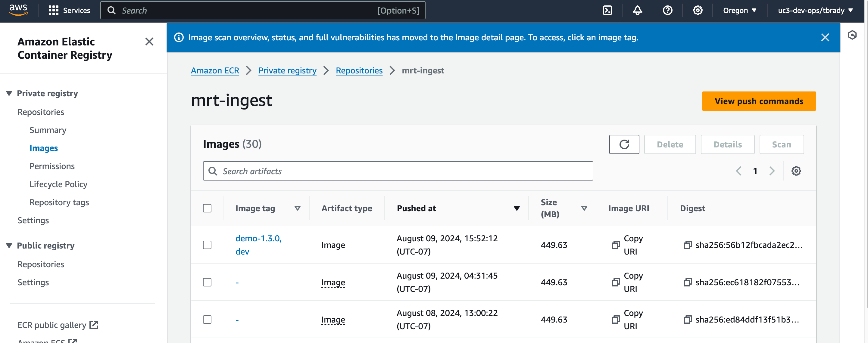
Task: Go to previous page of images
Action: [x=738, y=171]
